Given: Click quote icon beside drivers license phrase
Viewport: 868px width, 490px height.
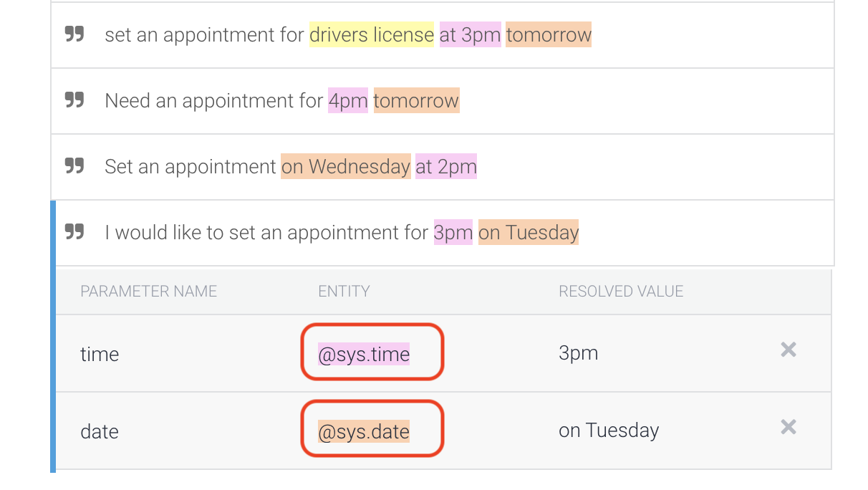Looking at the screenshot, I should (74, 34).
